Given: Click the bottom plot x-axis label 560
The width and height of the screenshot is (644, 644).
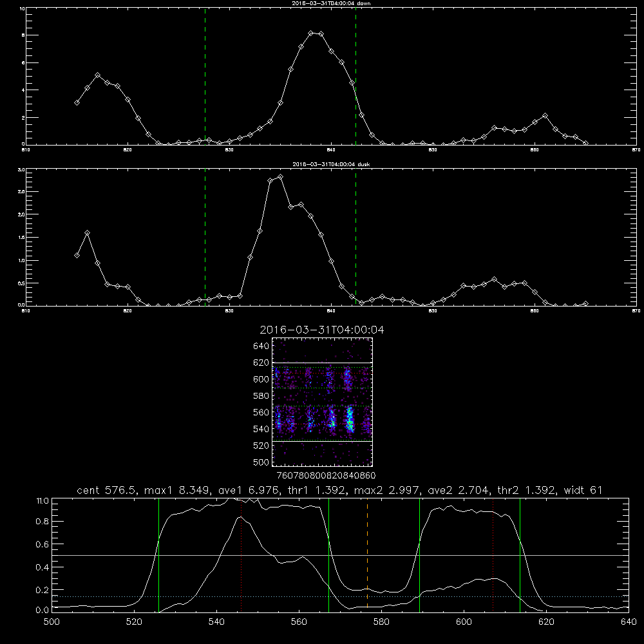Looking at the screenshot, I should 299,622.
